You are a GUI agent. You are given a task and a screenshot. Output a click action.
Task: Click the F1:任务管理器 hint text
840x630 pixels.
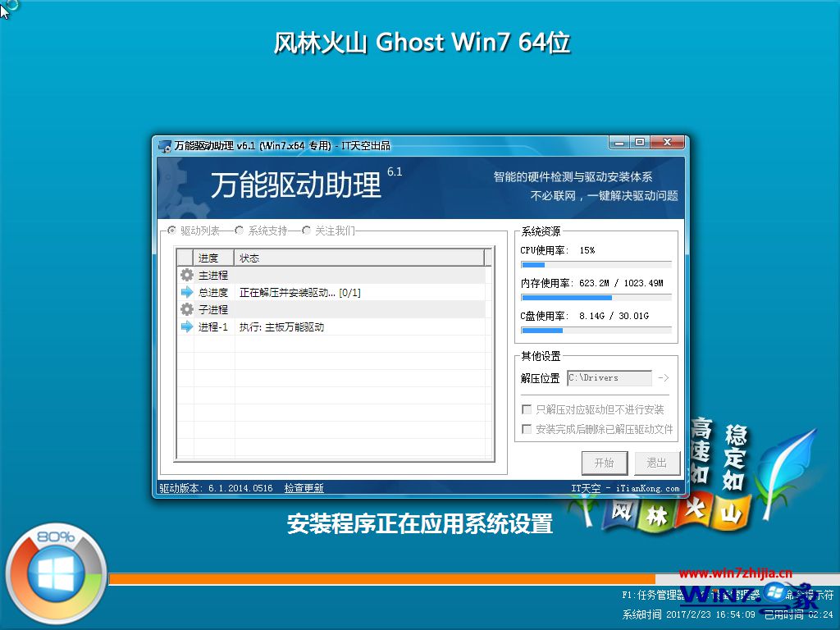tap(653, 595)
